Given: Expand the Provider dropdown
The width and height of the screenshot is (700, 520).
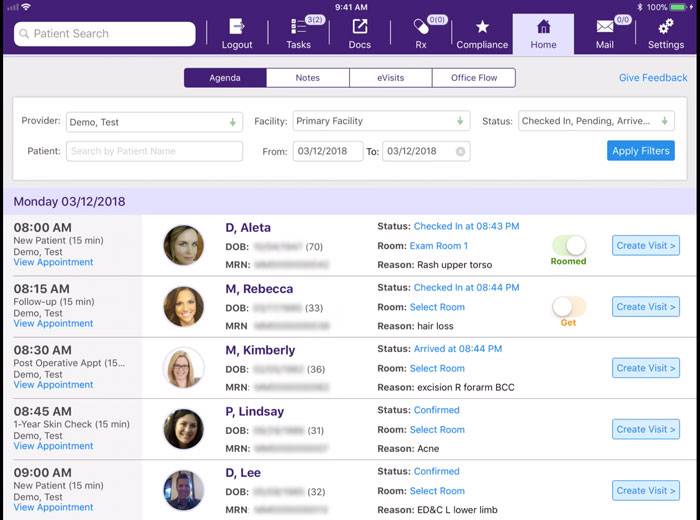Looking at the screenshot, I should pyautogui.click(x=154, y=122).
